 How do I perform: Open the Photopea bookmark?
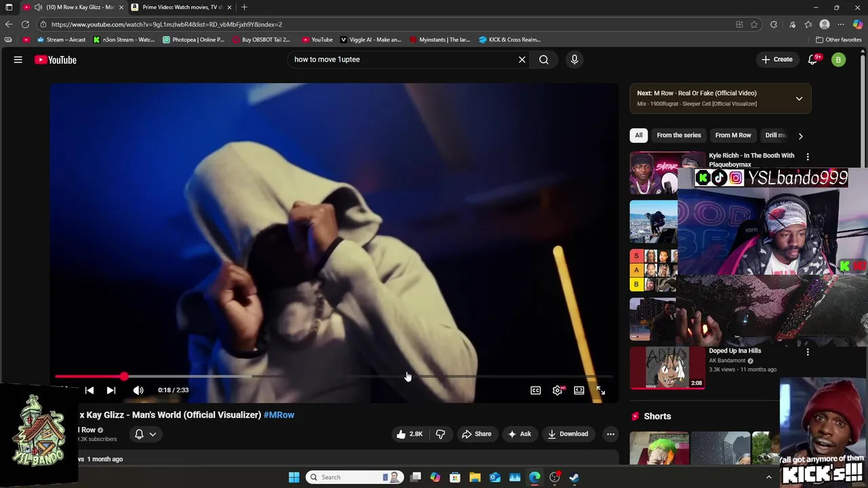point(194,39)
